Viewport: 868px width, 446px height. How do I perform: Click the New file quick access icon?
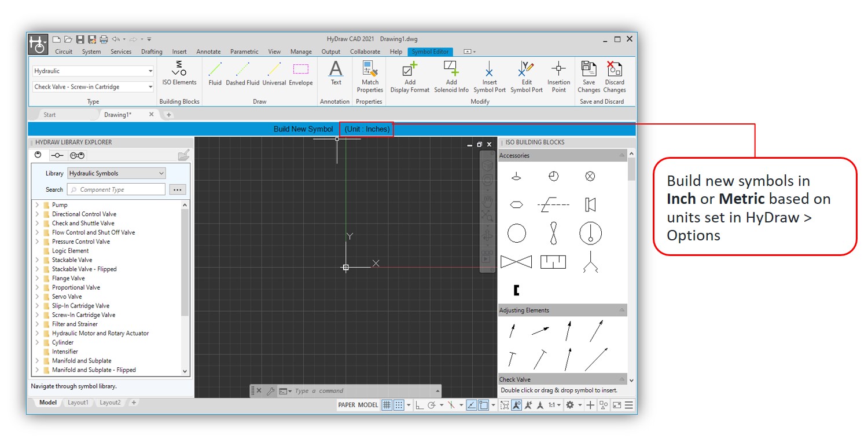(x=57, y=39)
